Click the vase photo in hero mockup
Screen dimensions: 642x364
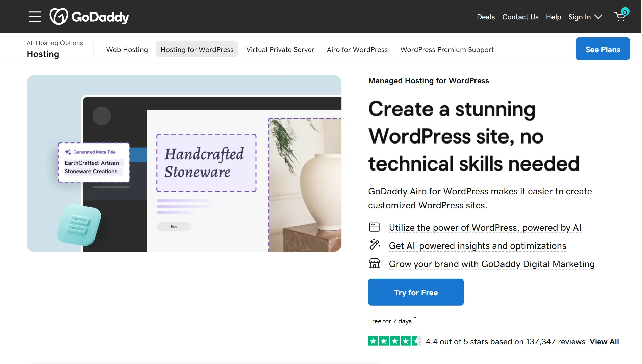click(x=305, y=185)
